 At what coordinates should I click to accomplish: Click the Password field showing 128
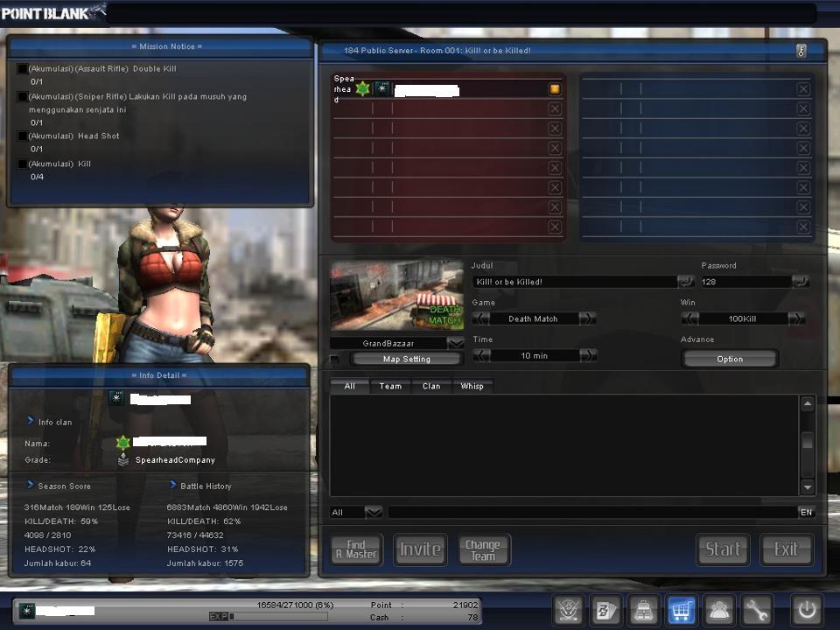point(746,282)
